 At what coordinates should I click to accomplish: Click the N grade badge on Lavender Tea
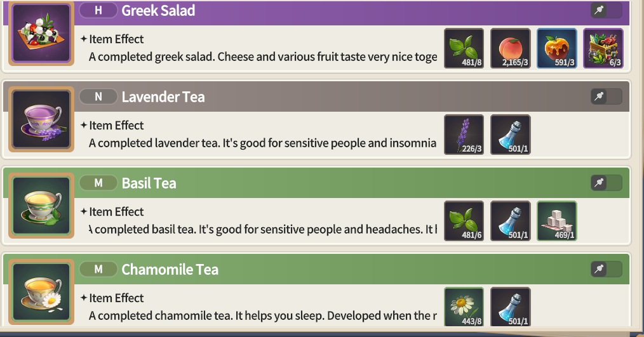click(x=98, y=96)
